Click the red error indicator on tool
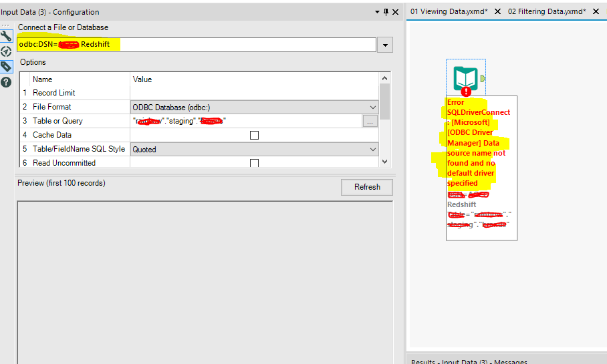The height and width of the screenshot is (364, 607). click(466, 92)
